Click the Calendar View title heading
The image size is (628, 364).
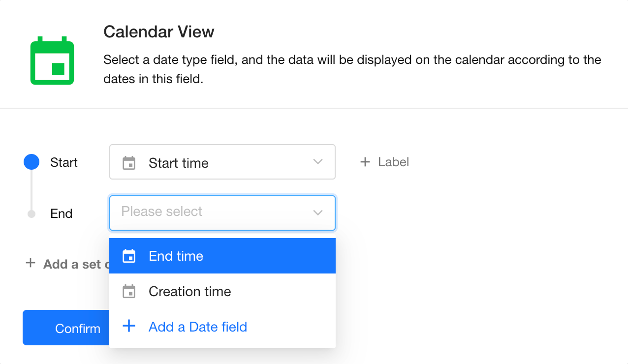(x=158, y=32)
